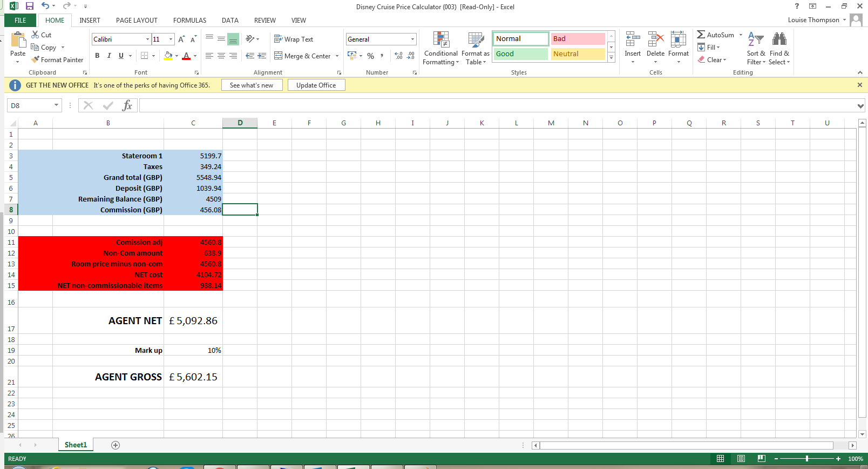
Task: Toggle bold formatting
Action: (x=97, y=56)
